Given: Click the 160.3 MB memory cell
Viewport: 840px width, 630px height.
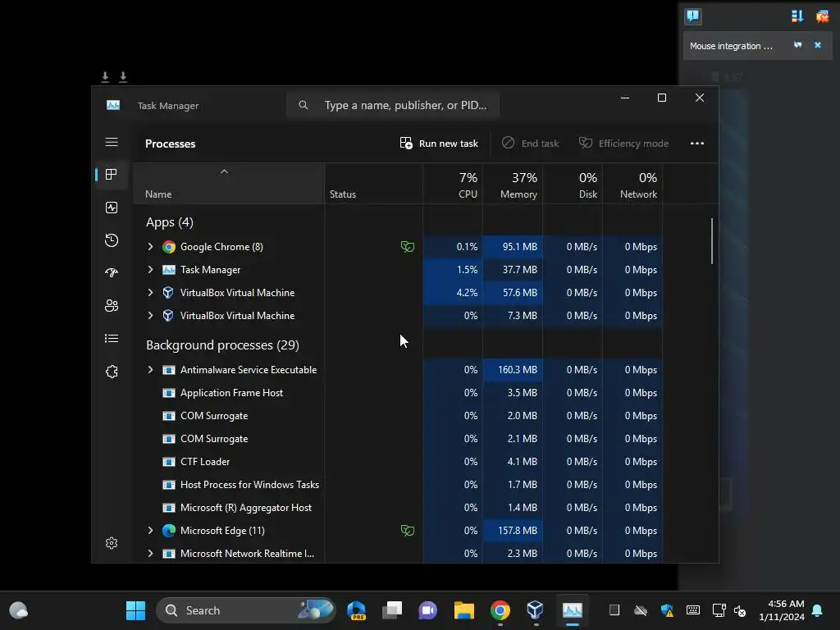Looking at the screenshot, I should pos(513,370).
